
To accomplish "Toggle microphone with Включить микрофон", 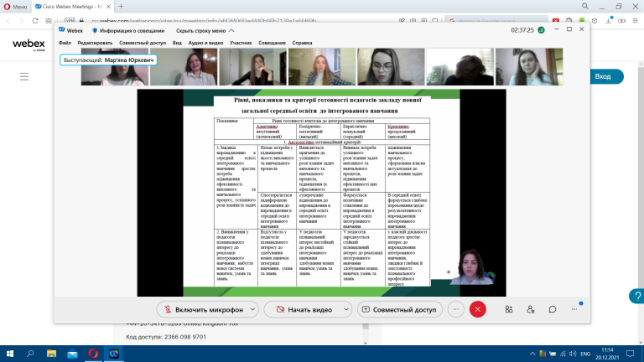I will point(204,309).
